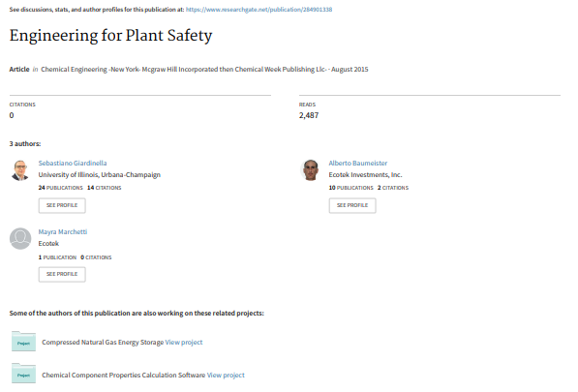Open the ResearchGate publication URL link
This screenshot has width=578, height=392.
[259, 10]
